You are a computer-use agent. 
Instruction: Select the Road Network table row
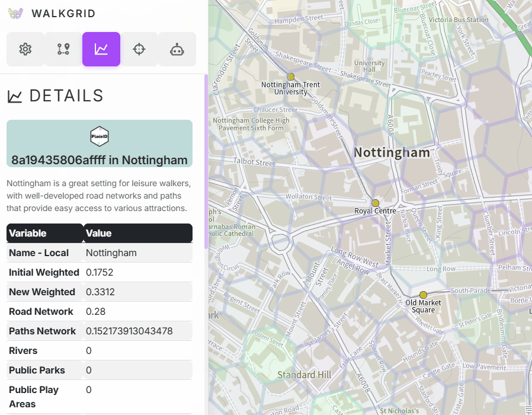click(x=100, y=311)
